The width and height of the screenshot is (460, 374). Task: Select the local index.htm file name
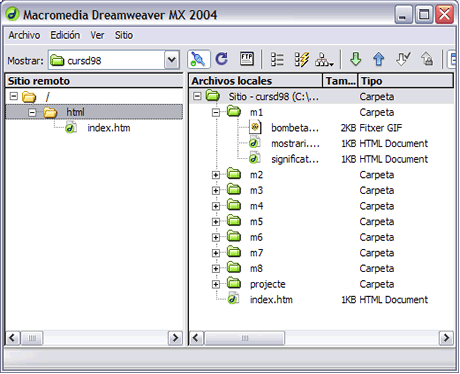click(x=271, y=300)
